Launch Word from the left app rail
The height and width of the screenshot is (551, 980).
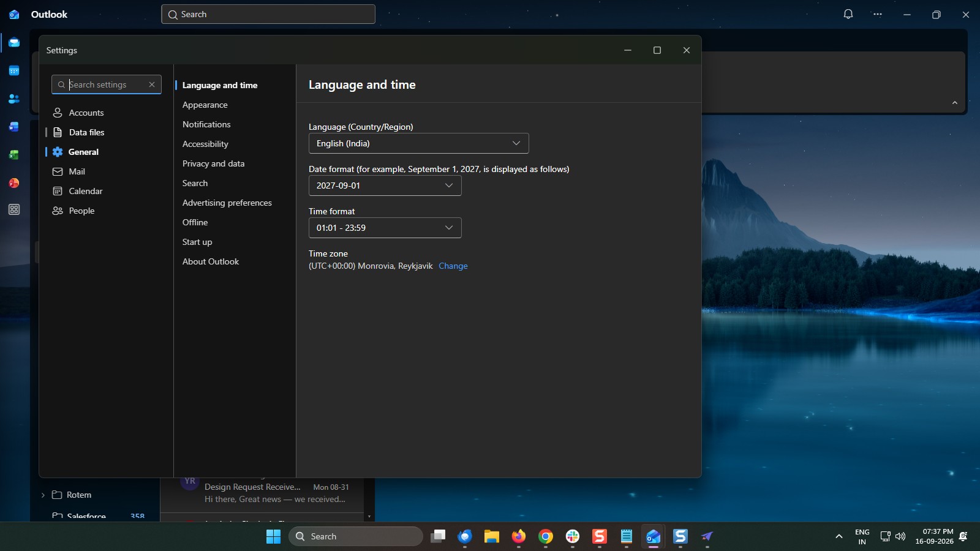pos(14,127)
